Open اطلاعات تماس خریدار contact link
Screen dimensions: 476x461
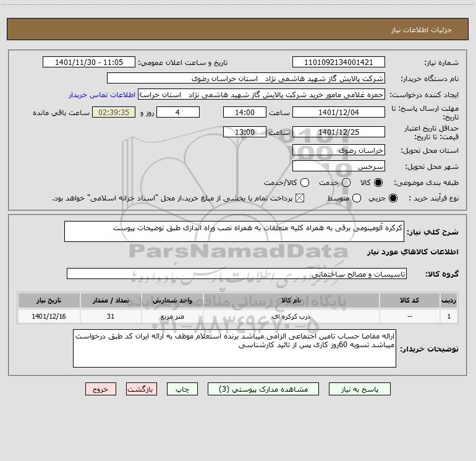pos(102,95)
